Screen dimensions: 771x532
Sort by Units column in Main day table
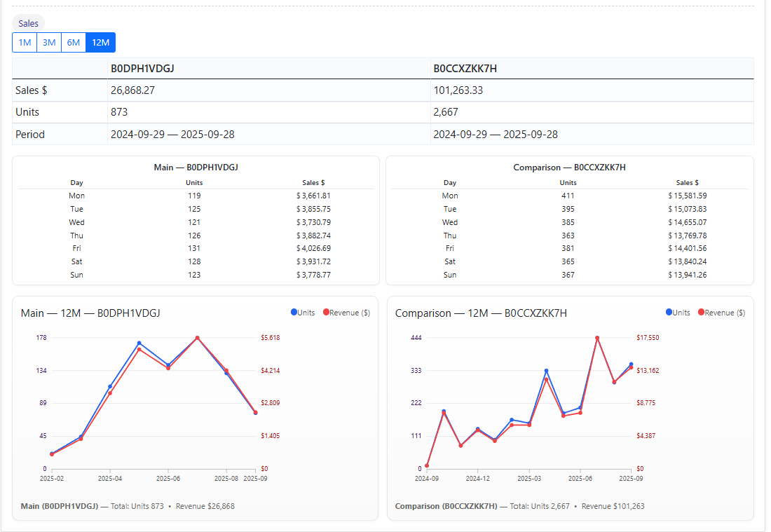(x=194, y=183)
